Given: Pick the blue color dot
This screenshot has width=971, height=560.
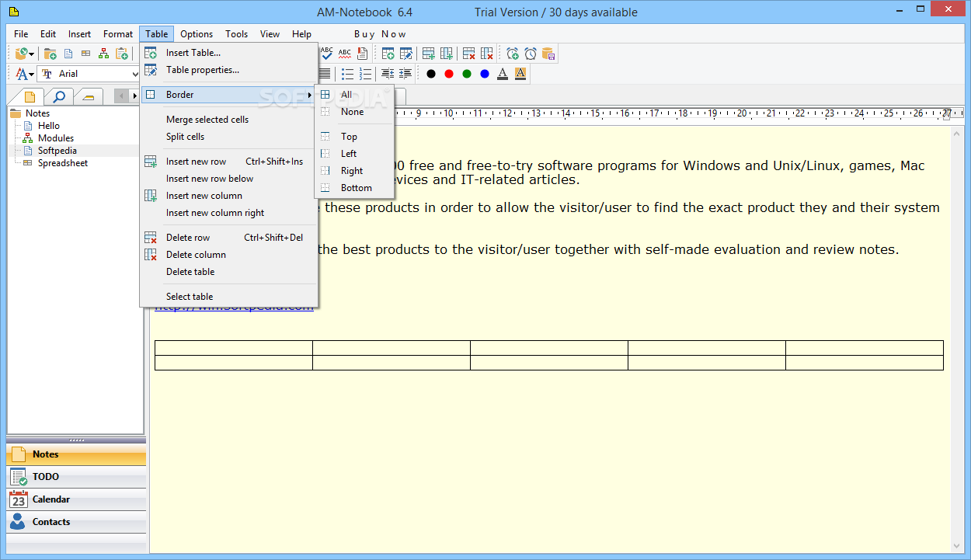Looking at the screenshot, I should click(485, 74).
